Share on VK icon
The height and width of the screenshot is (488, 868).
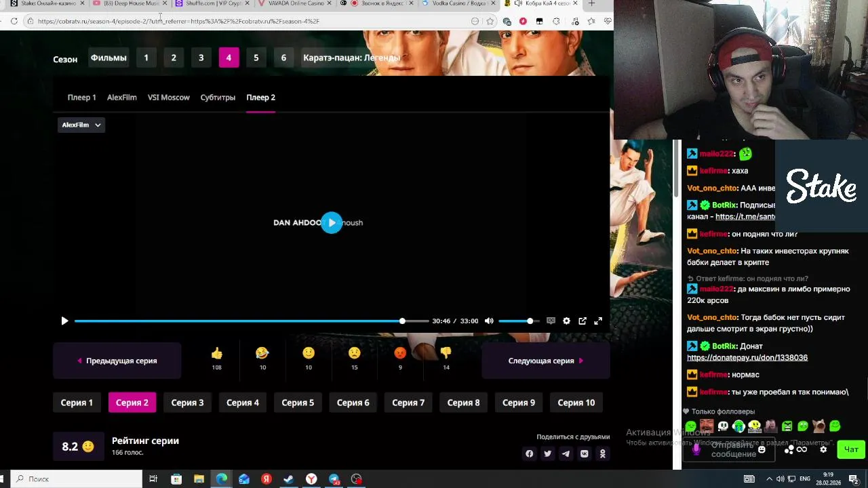pyautogui.click(x=584, y=453)
